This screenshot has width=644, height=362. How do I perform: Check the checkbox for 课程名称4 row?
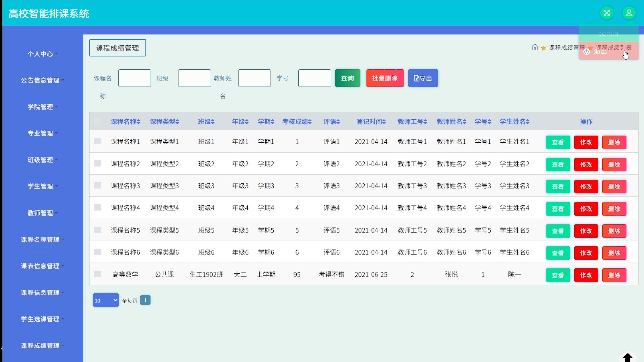[98, 207]
